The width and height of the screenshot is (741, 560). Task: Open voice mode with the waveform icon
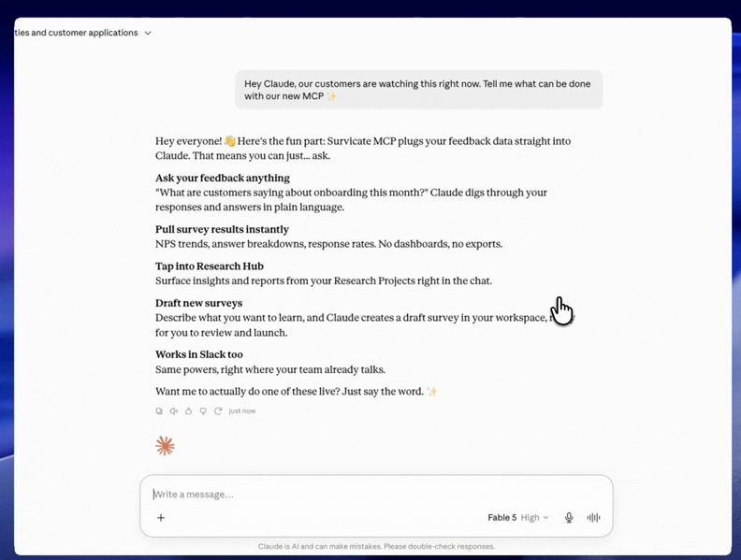point(593,518)
